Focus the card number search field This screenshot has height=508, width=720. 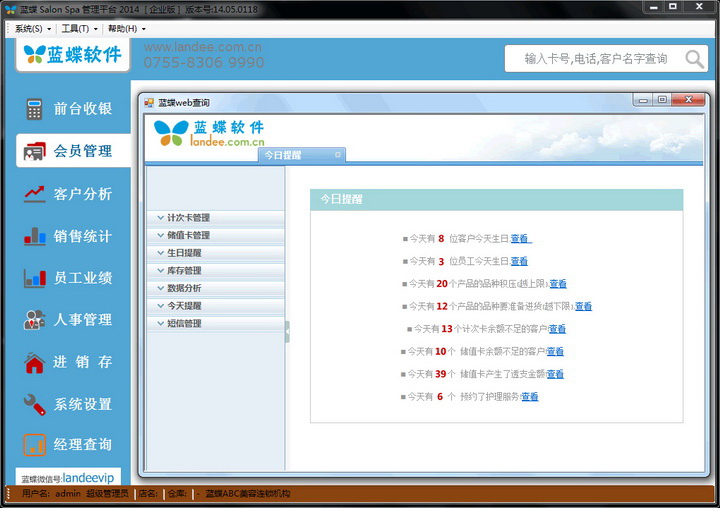point(596,59)
